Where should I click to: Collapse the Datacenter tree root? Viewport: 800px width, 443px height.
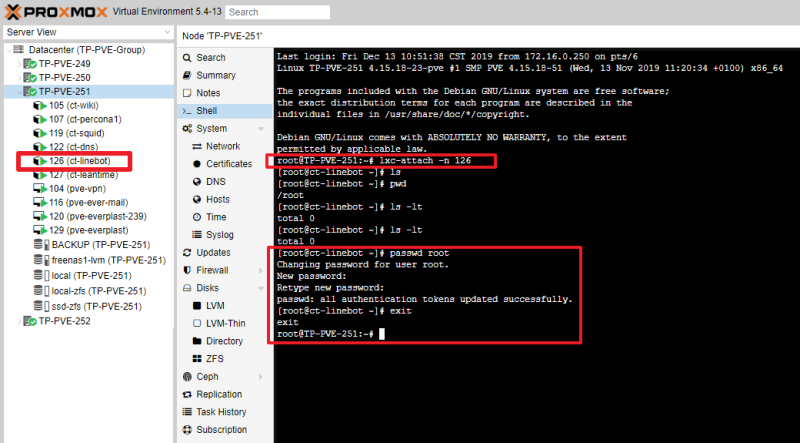(9, 50)
